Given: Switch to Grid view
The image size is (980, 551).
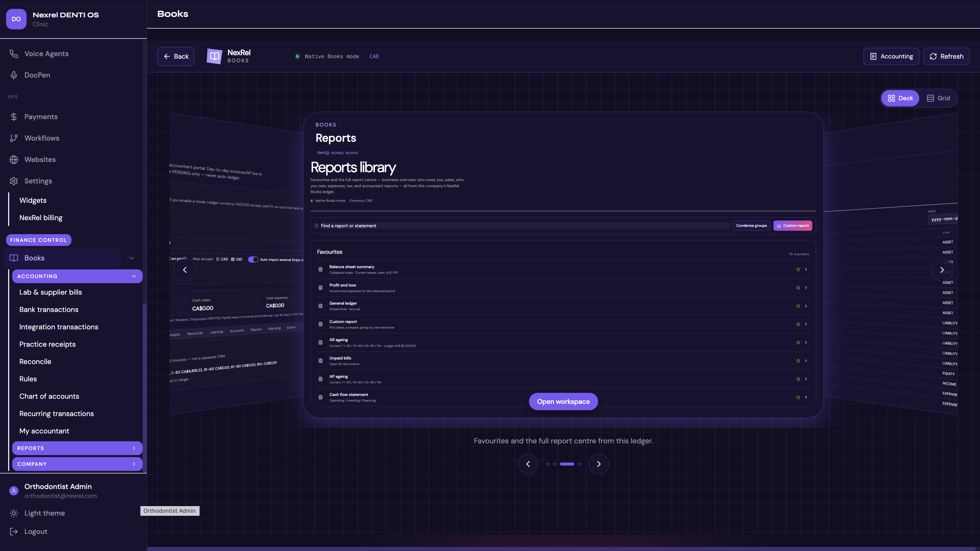Looking at the screenshot, I should [x=939, y=98].
